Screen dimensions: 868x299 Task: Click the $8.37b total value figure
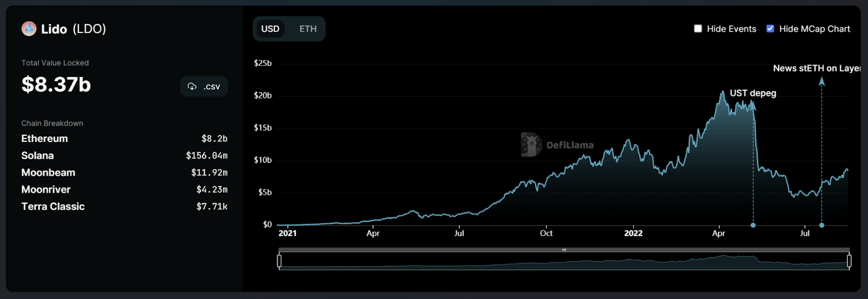(x=56, y=84)
